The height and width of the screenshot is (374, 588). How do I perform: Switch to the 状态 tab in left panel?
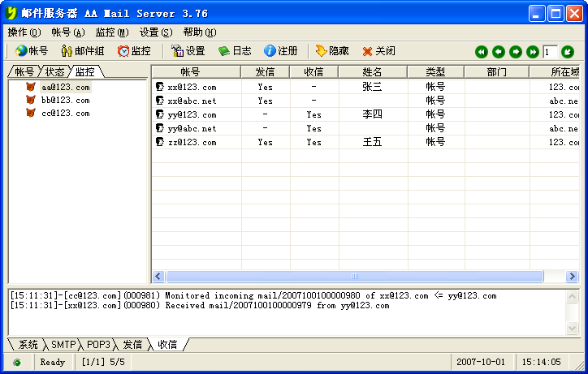tap(54, 71)
